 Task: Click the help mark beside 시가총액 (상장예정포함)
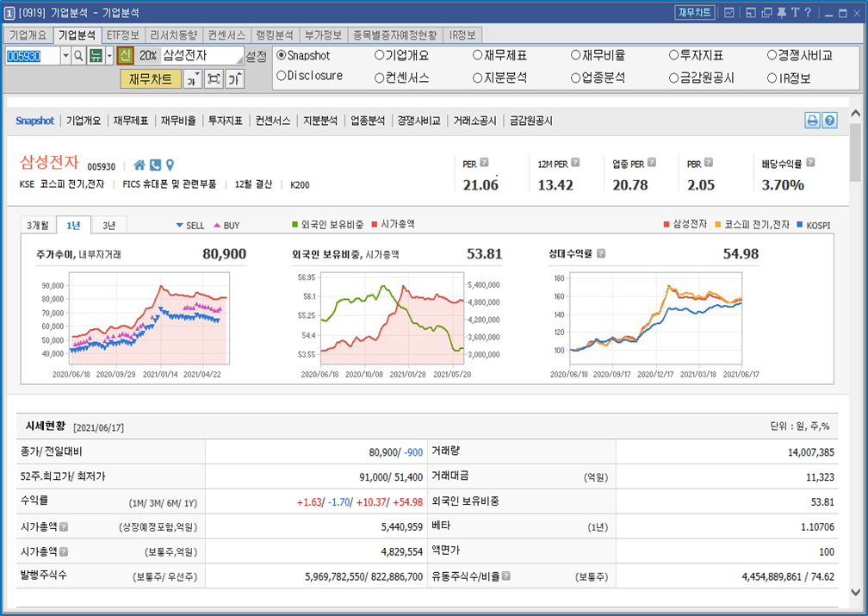[x=64, y=526]
